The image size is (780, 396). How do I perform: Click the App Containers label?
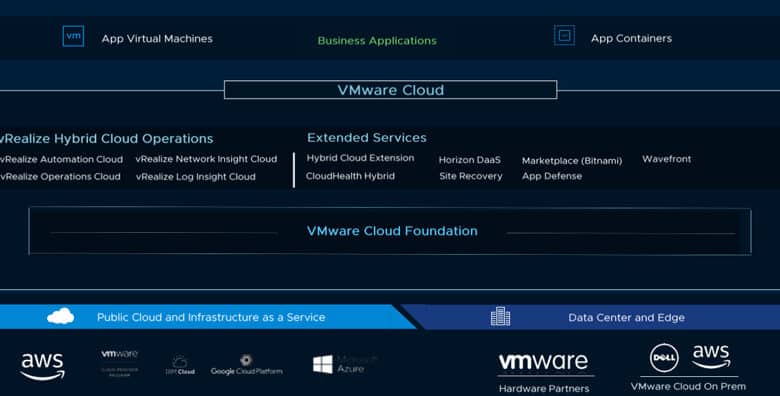click(631, 38)
